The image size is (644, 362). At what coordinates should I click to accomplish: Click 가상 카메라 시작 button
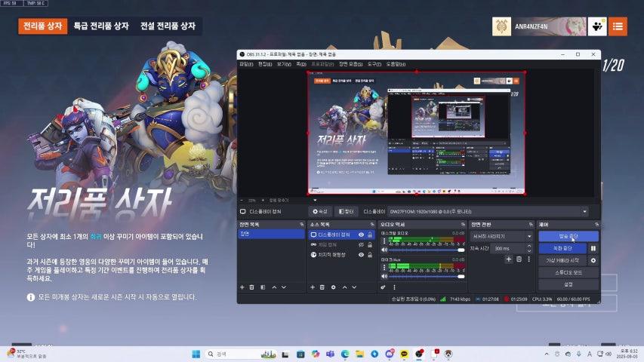[x=562, y=260]
